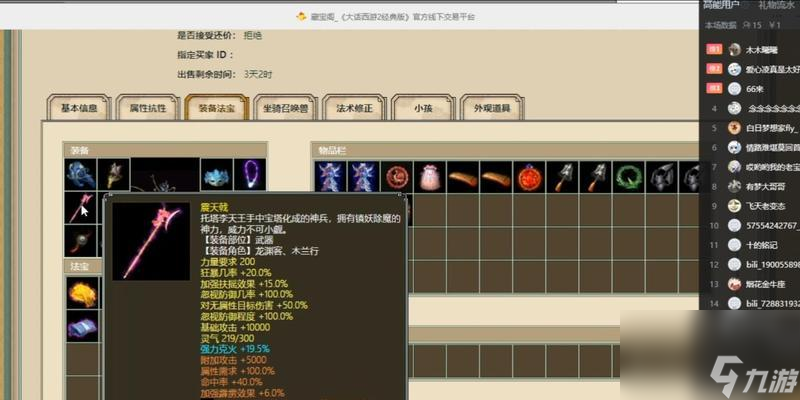Click user 十的铭记 in ranking list

point(762,245)
